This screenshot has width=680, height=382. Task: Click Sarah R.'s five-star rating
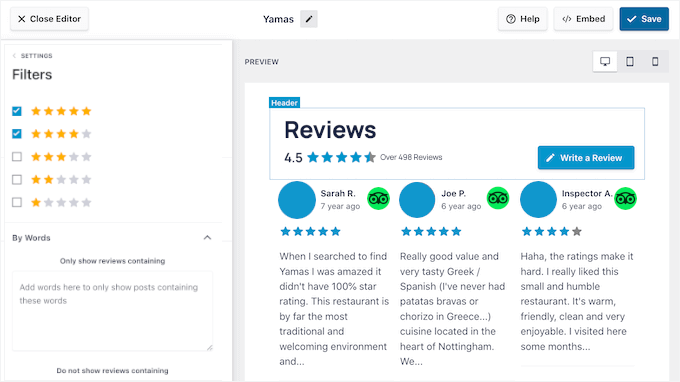pyautogui.click(x=311, y=232)
